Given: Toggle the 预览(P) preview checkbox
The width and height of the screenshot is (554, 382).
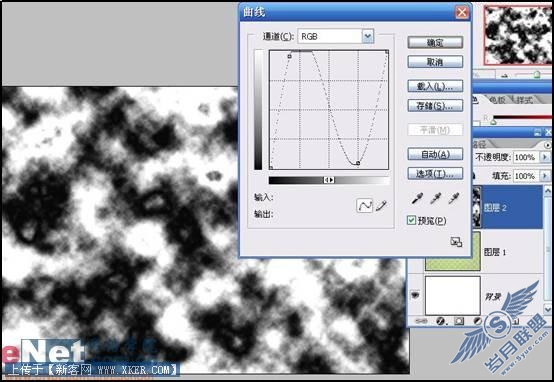Looking at the screenshot, I should [x=411, y=221].
